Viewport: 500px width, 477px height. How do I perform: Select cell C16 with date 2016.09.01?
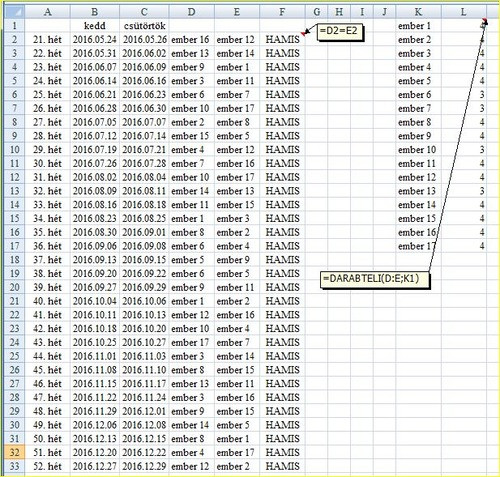[144, 232]
